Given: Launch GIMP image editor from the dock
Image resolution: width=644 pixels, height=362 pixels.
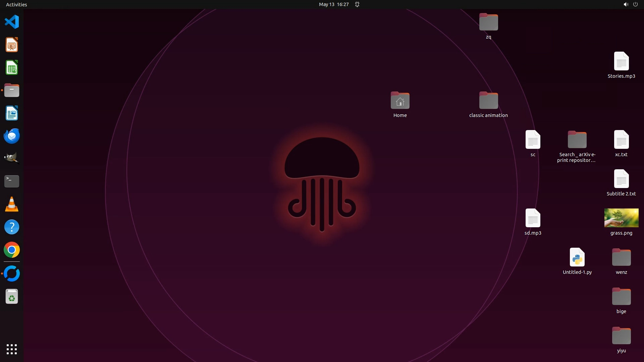Looking at the screenshot, I should point(12,158).
